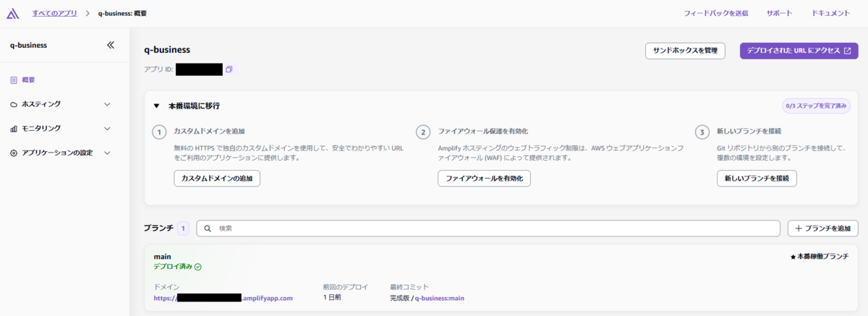Open the サポート link
Viewport: 868px width, 316px height.
pos(779,13)
